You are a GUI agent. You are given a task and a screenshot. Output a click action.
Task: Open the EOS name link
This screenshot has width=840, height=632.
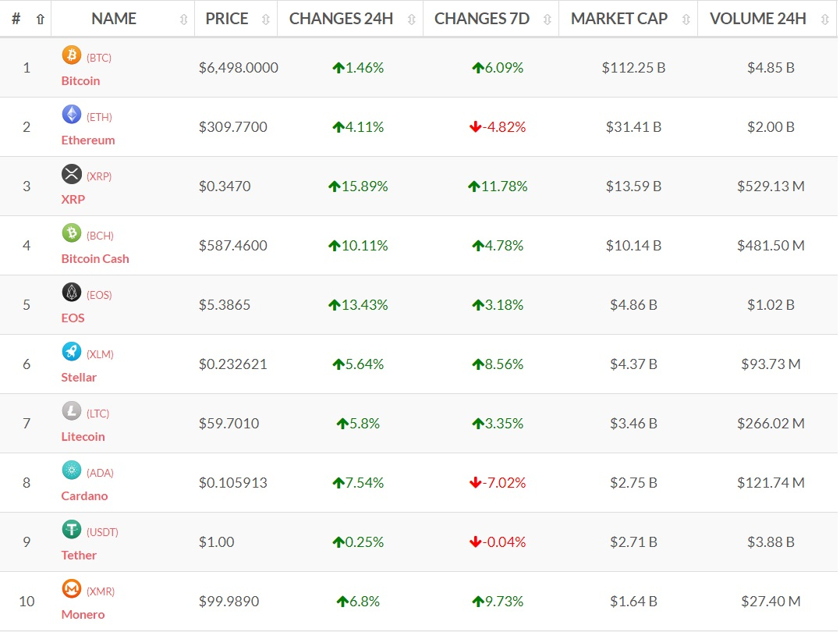click(x=73, y=318)
